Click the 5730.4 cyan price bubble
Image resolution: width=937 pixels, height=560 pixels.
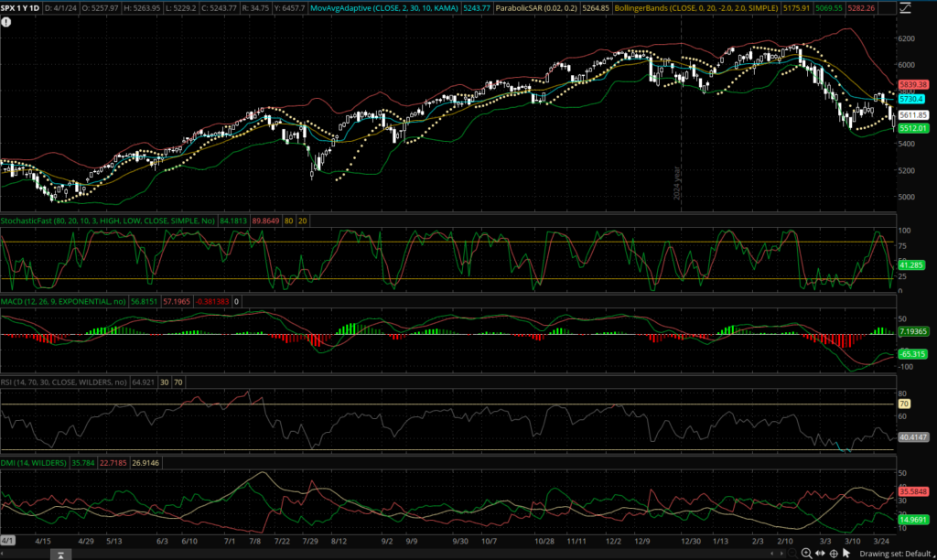click(911, 99)
